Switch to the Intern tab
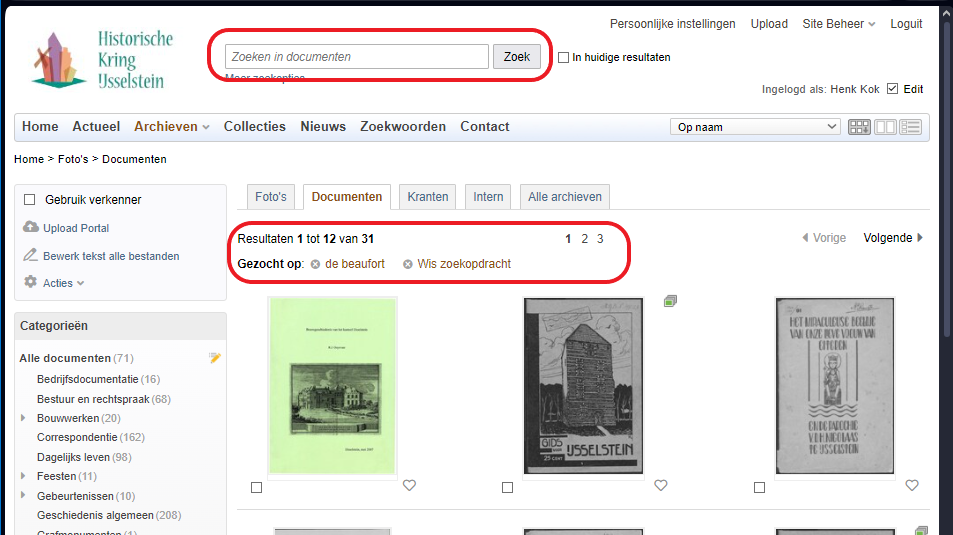Screen dimensions: 953x535 tap(488, 197)
